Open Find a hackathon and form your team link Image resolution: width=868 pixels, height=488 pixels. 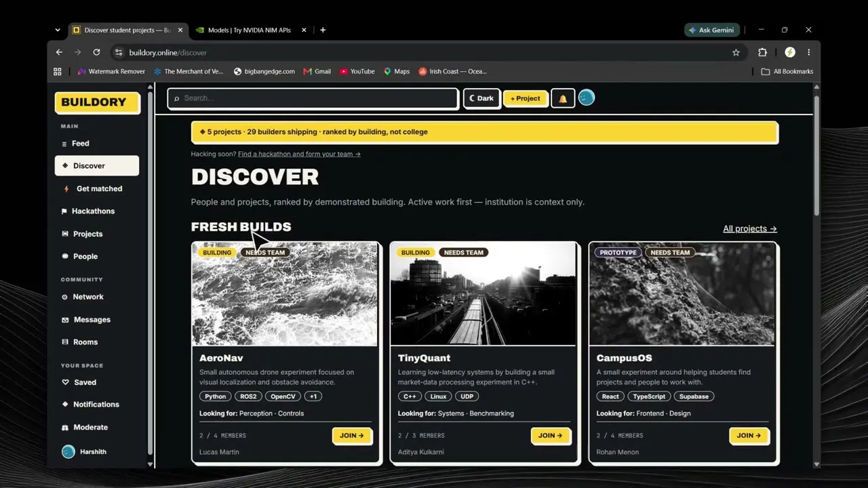point(299,154)
